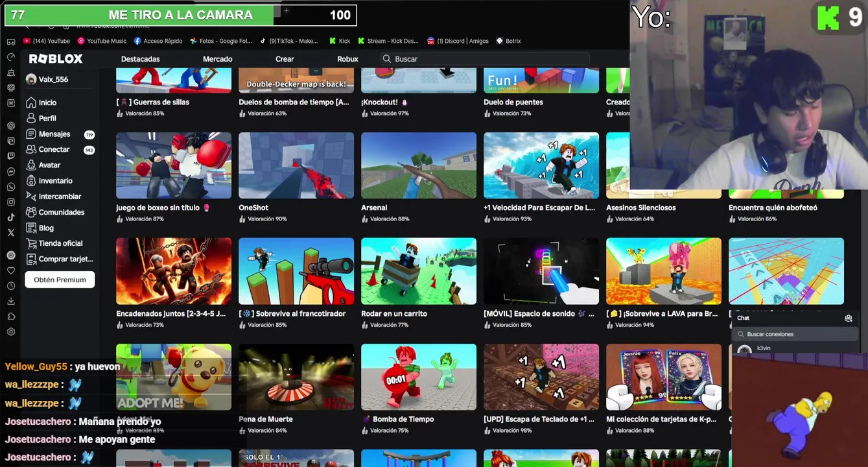This screenshot has width=868, height=467.
Task: Open Escapa de Teclado game thumbnail
Action: click(541, 377)
